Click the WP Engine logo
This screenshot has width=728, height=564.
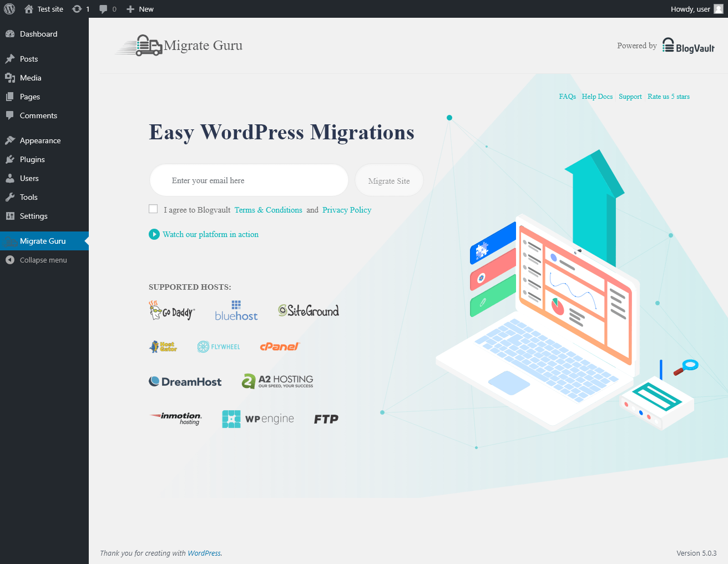[x=258, y=419]
